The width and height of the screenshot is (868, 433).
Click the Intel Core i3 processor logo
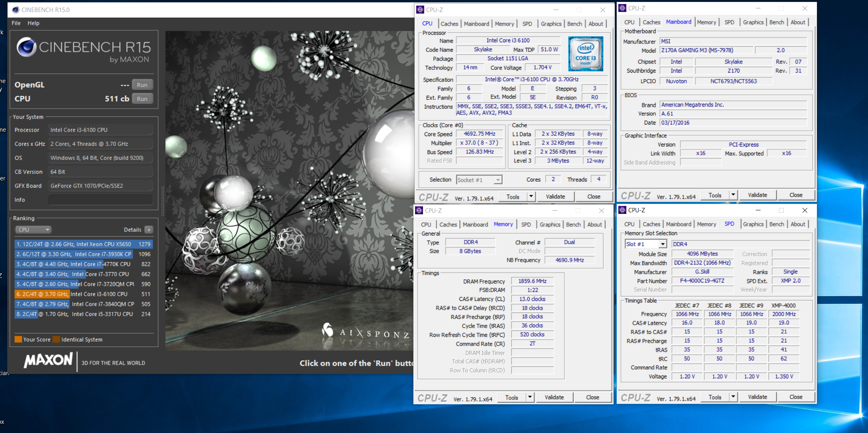pos(586,54)
